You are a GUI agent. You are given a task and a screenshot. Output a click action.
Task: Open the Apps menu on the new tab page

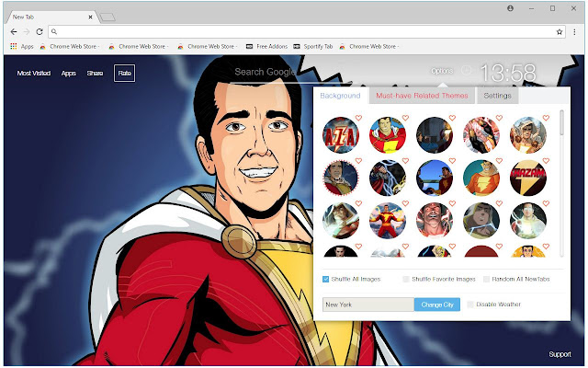pos(69,74)
